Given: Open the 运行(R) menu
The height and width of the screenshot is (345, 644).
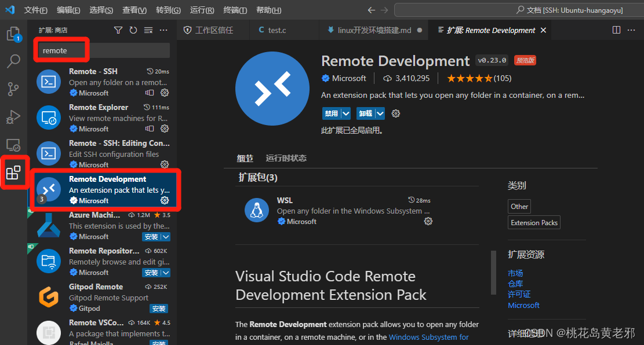Looking at the screenshot, I should [x=202, y=10].
